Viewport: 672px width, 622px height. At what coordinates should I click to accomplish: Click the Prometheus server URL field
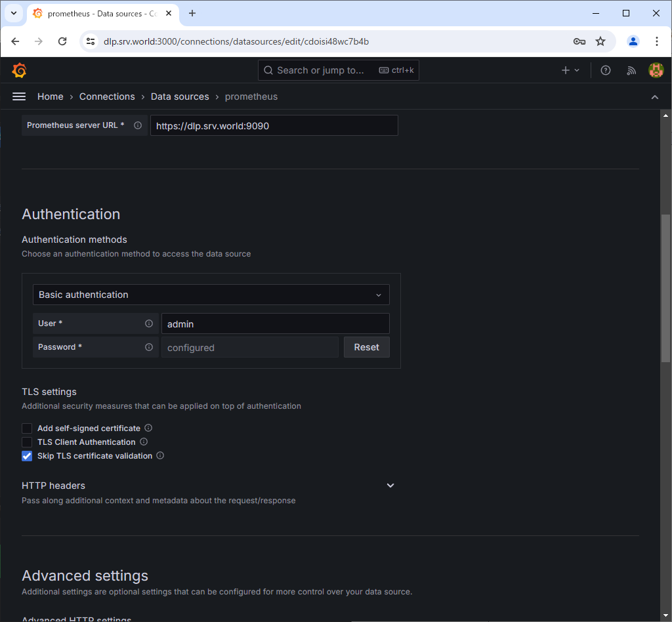(x=274, y=125)
